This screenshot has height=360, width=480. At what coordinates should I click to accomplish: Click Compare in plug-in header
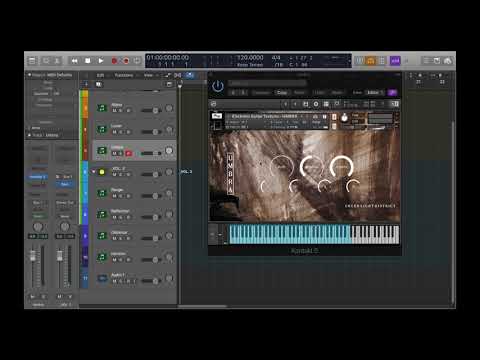tap(261, 92)
